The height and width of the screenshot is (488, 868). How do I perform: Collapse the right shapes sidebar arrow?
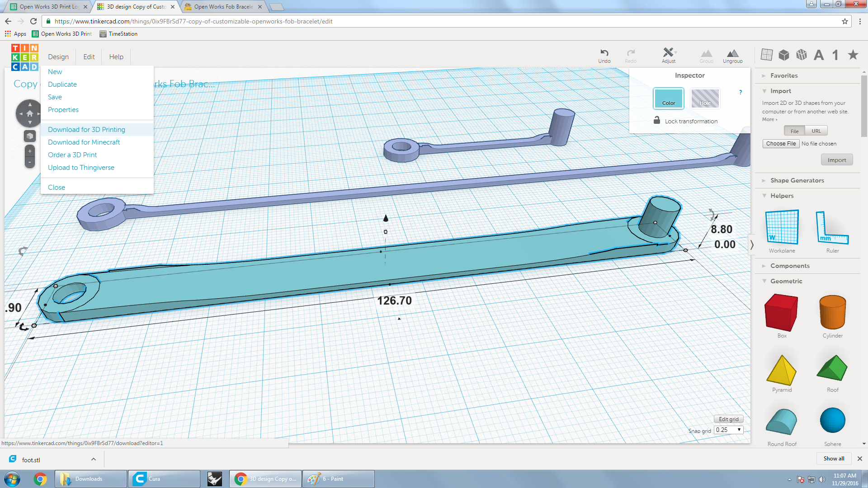[x=752, y=245]
